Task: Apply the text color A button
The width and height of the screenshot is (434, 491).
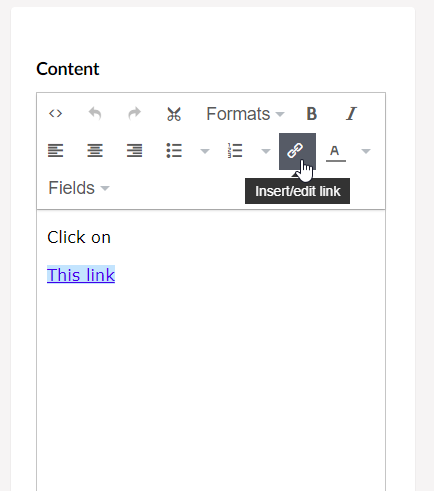Action: (x=336, y=151)
